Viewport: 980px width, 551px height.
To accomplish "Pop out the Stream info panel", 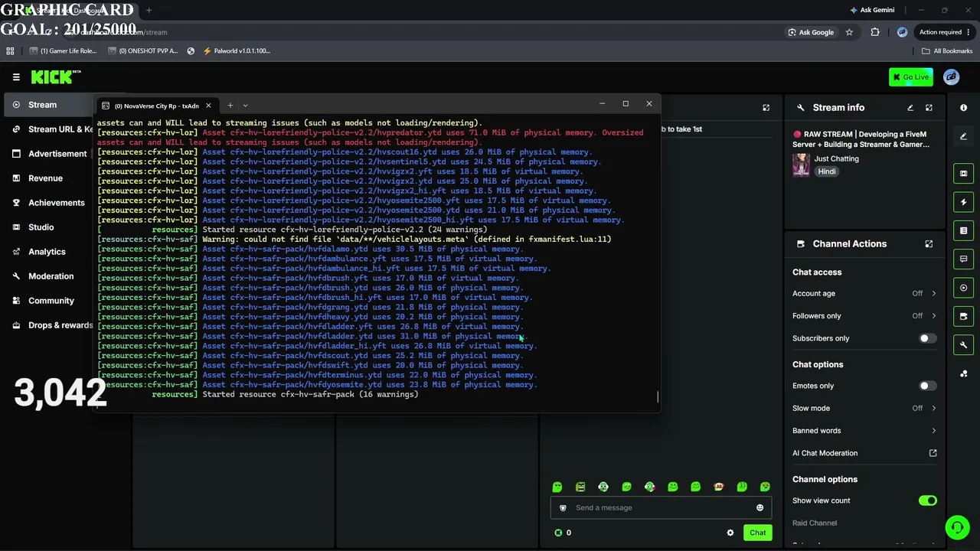I will (929, 108).
